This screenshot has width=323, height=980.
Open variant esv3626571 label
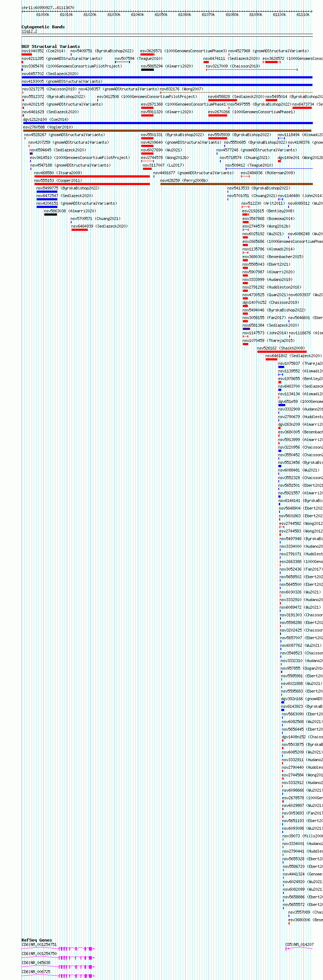click(x=183, y=51)
